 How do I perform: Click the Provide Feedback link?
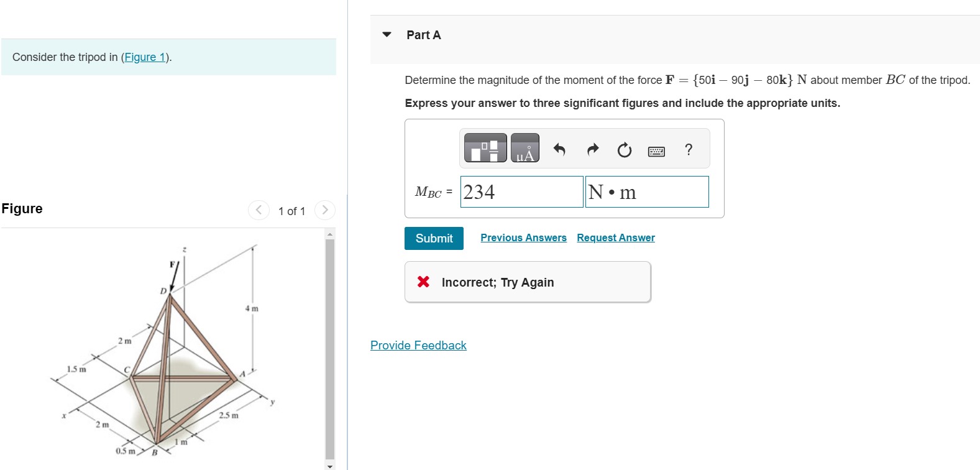[x=418, y=345]
